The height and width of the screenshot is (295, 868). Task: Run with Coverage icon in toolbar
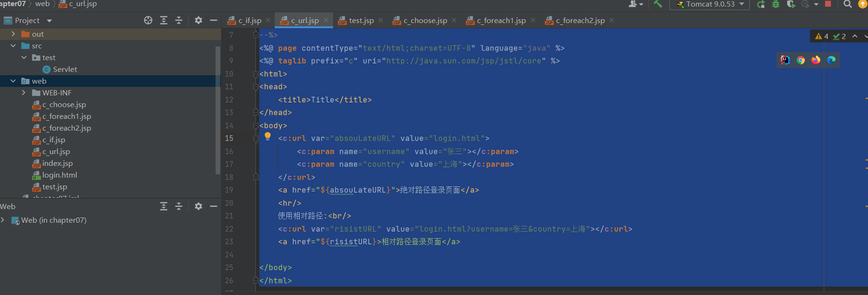coord(791,4)
